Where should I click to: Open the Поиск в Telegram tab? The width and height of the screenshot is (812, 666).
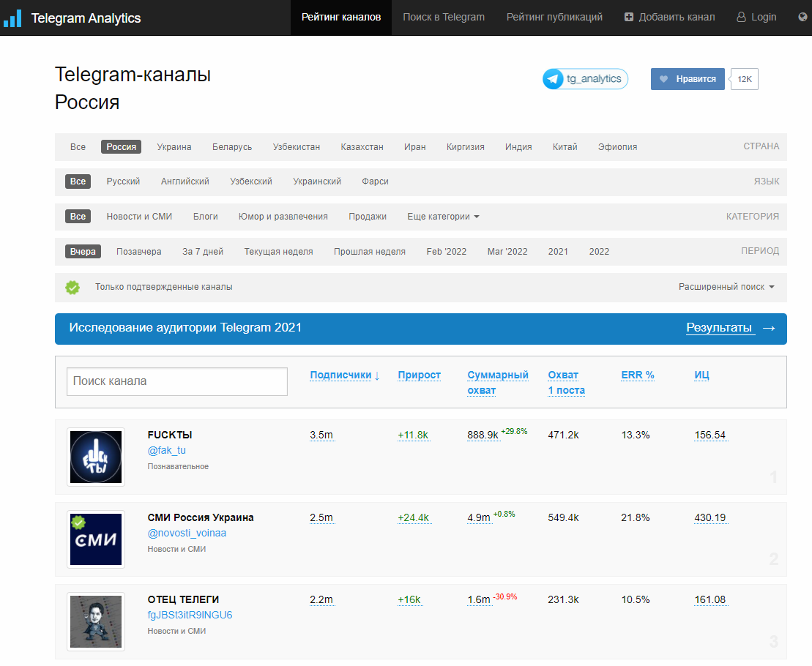444,18
